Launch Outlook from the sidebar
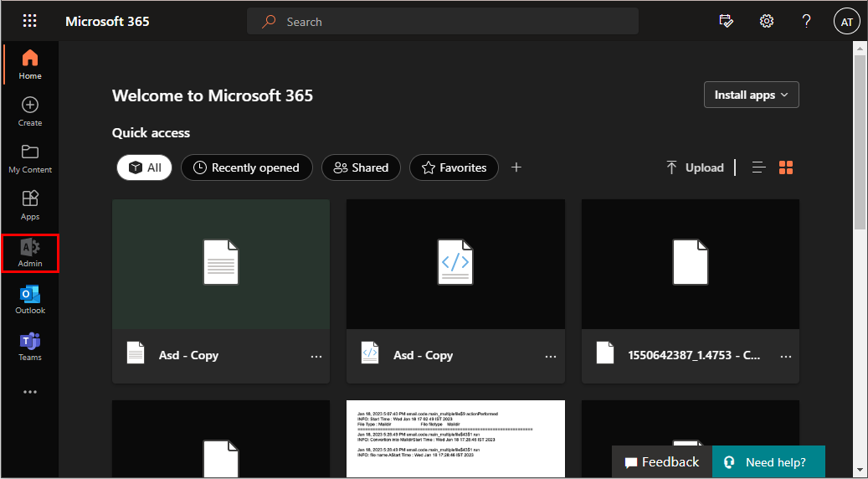 point(30,300)
